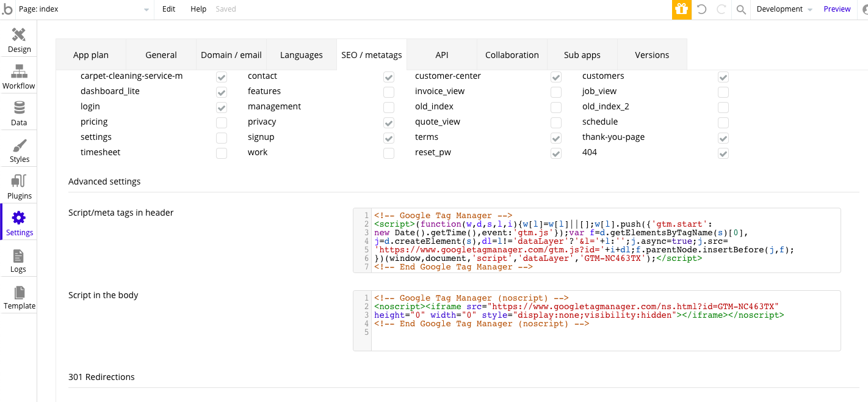The image size is (868, 402).
Task: Open the Template section
Action: coord(19,296)
